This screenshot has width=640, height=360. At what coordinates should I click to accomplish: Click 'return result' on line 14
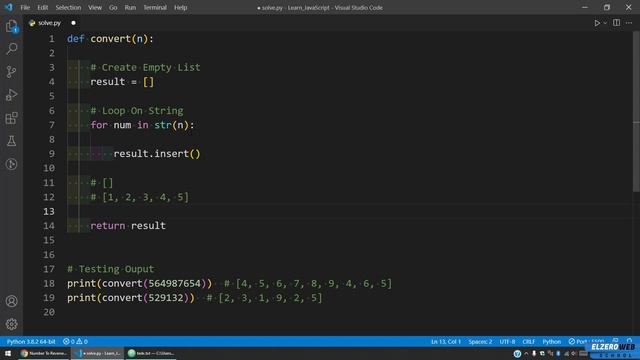pos(128,226)
